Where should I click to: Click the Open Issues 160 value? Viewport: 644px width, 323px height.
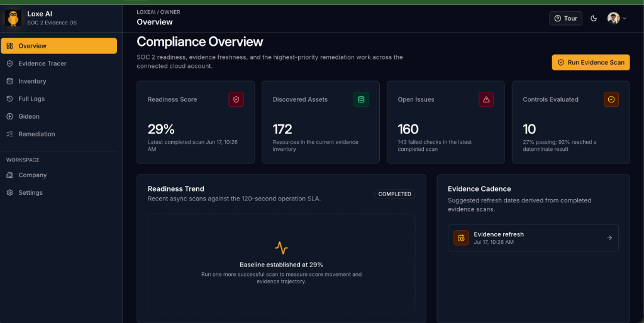(408, 129)
